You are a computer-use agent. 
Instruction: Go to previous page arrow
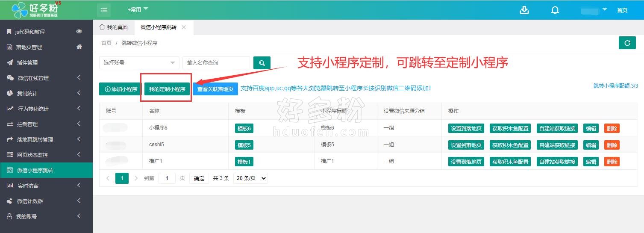108,178
